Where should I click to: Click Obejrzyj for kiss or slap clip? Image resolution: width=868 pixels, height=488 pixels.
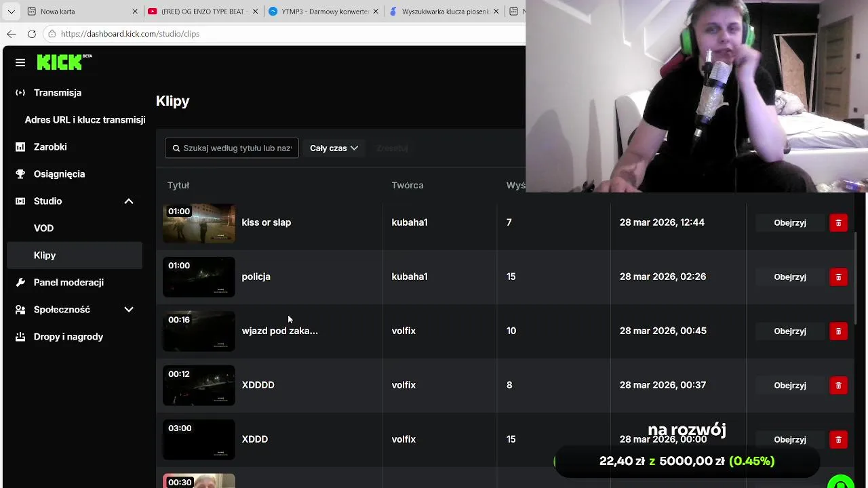pyautogui.click(x=790, y=222)
